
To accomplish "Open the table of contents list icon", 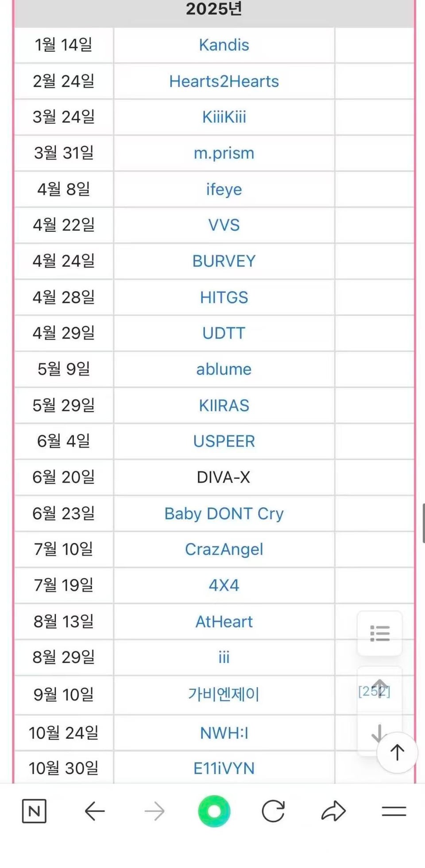I will pos(380,633).
